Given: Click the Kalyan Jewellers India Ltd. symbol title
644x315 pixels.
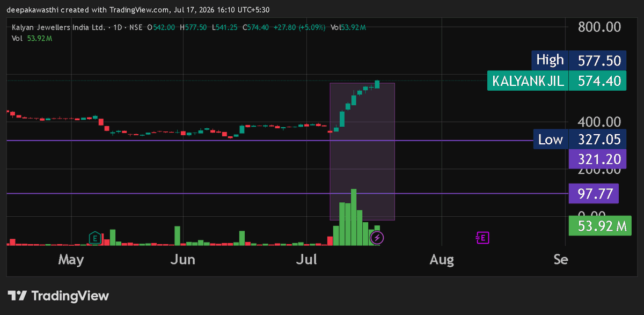Looking at the screenshot, I should pos(60,27).
